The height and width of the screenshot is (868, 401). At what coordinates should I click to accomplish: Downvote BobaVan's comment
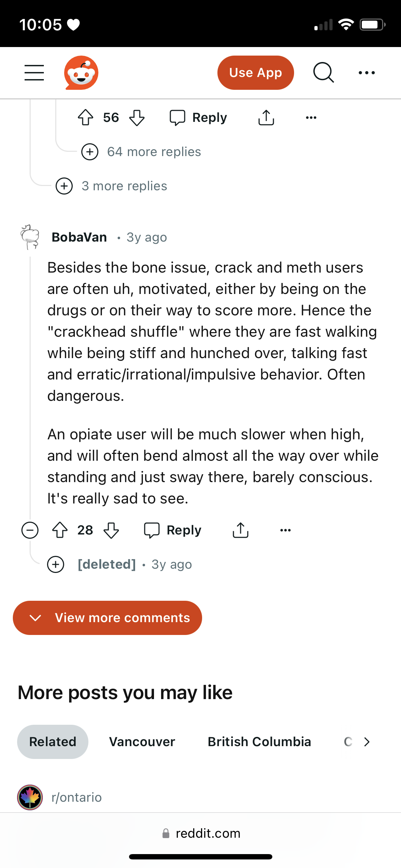click(111, 530)
